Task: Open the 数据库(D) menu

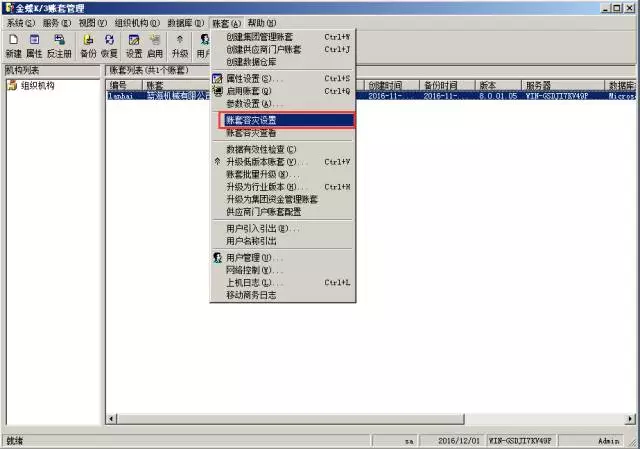Action: point(186,23)
